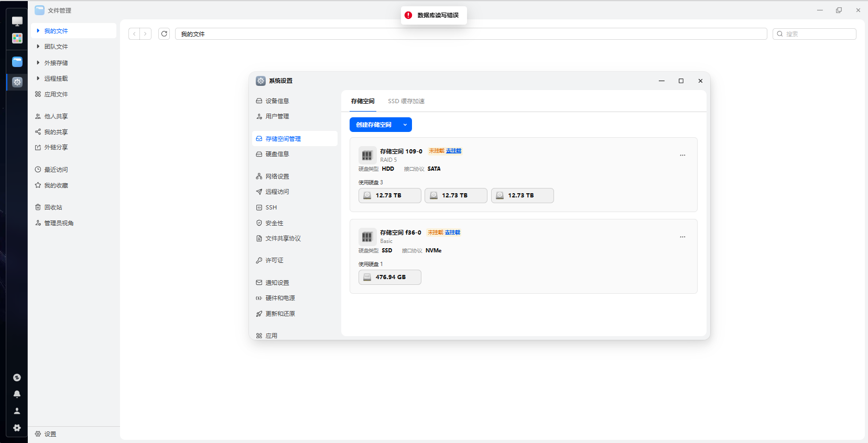Image resolution: width=868 pixels, height=443 pixels.
Task: Switch to the 存储空间 tab
Action: [363, 101]
